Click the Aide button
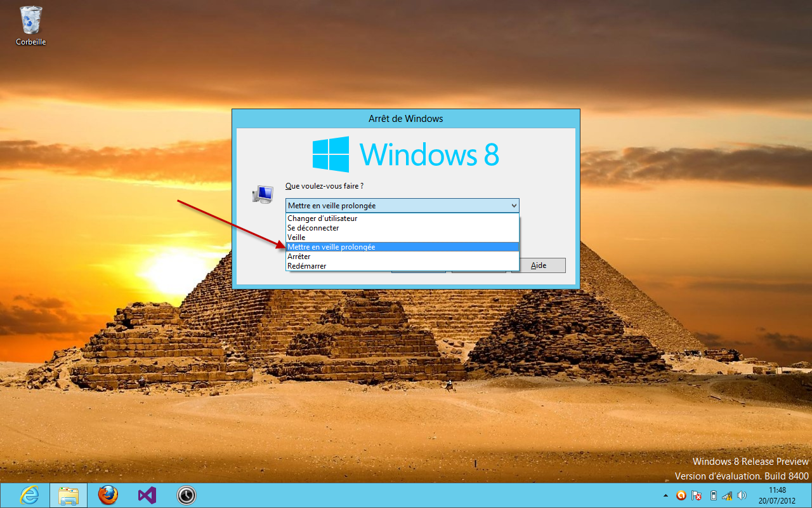Screen dimensions: 812x508 (x=539, y=265)
